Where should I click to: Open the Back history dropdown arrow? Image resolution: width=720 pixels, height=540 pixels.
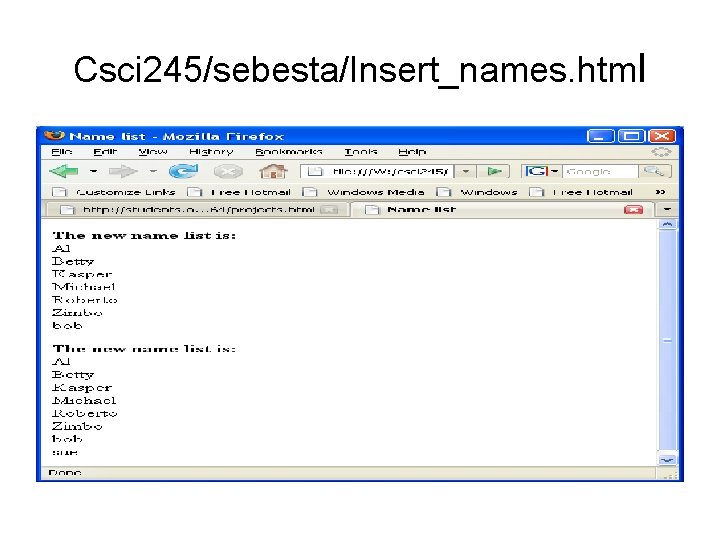point(93,171)
